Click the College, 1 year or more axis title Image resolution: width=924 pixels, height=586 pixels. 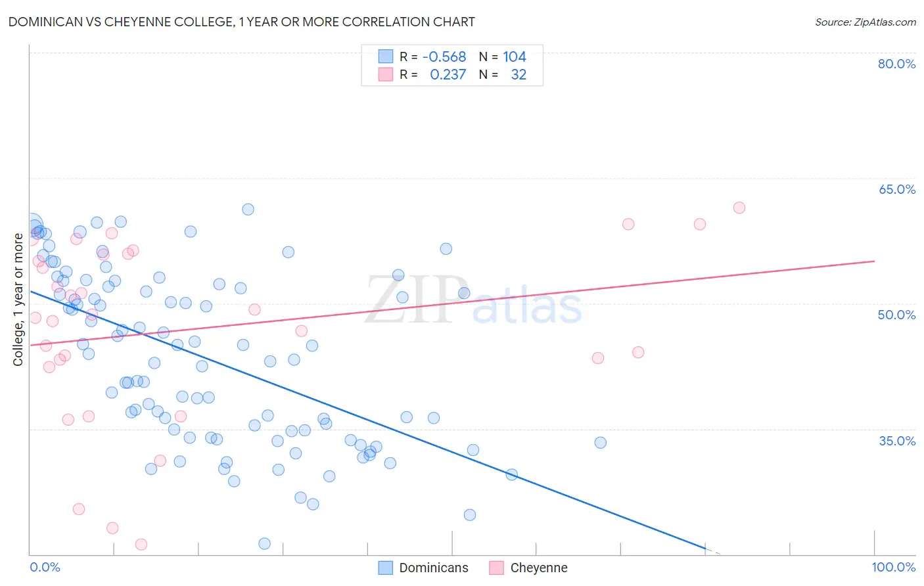[18, 300]
